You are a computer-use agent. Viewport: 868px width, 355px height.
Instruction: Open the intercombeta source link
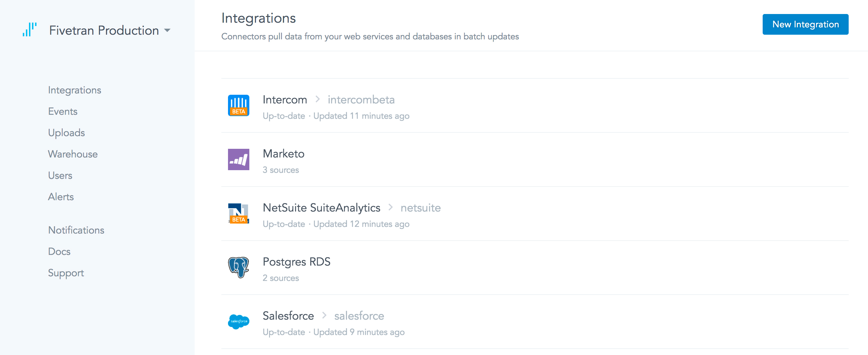[361, 100]
